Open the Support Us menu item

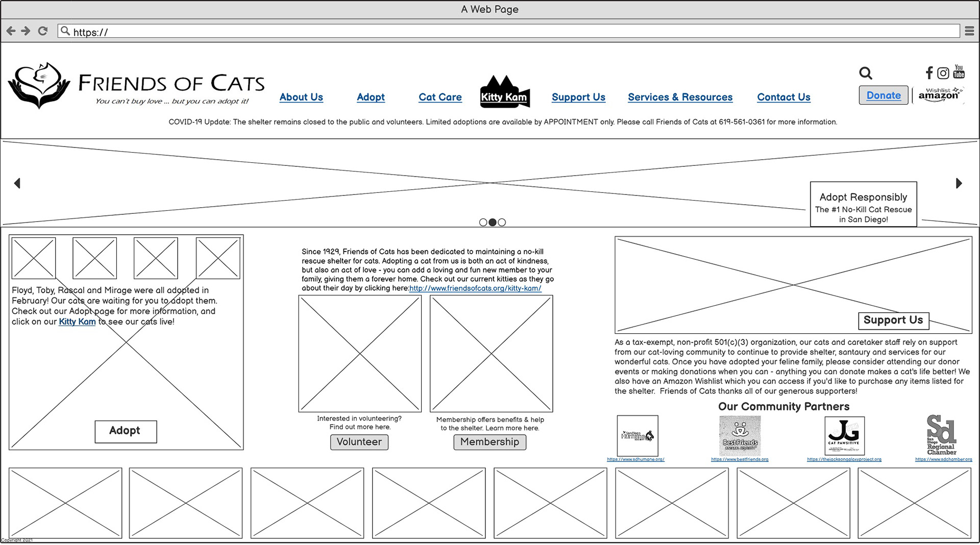point(578,97)
